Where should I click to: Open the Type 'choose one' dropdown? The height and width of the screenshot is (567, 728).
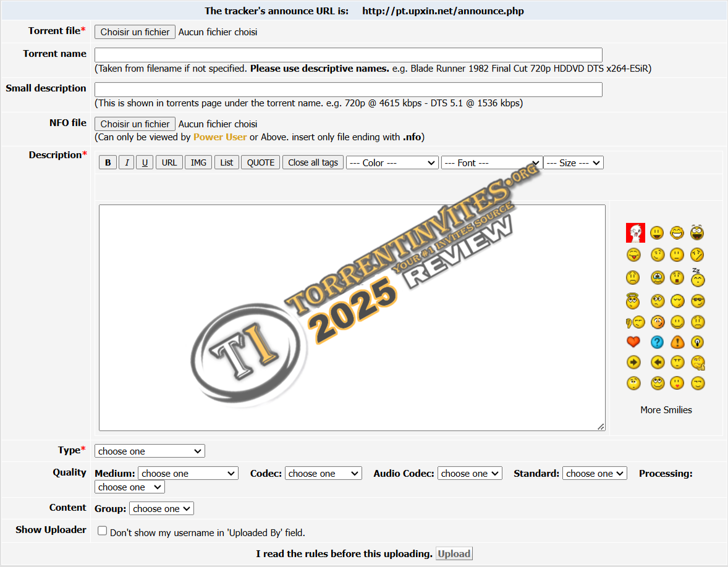pos(150,451)
